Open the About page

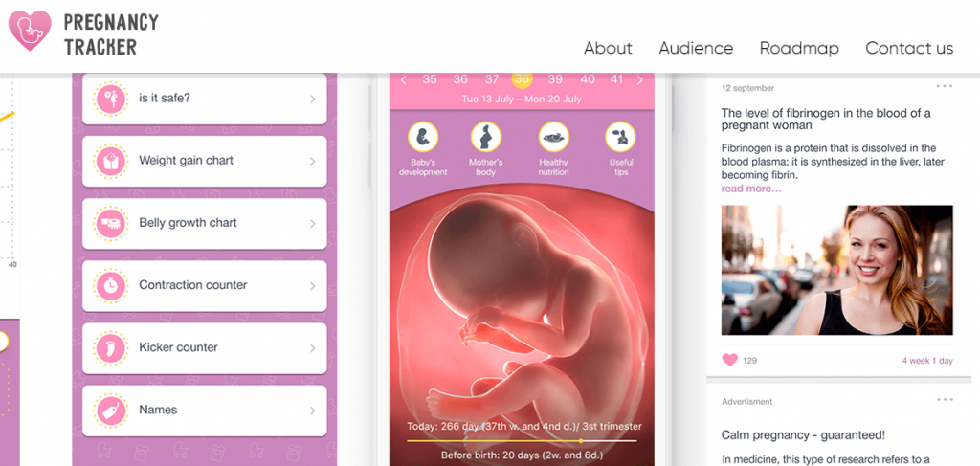pyautogui.click(x=608, y=48)
